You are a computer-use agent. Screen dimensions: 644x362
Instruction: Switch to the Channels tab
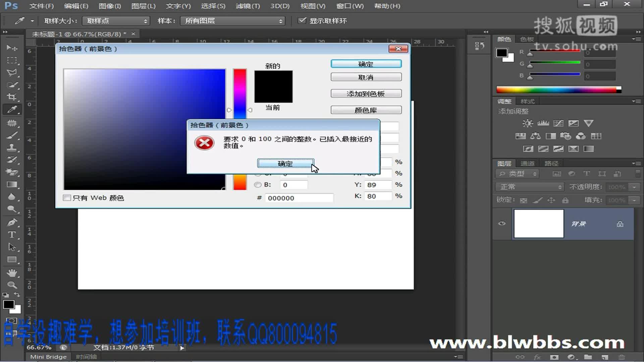pos(527,164)
